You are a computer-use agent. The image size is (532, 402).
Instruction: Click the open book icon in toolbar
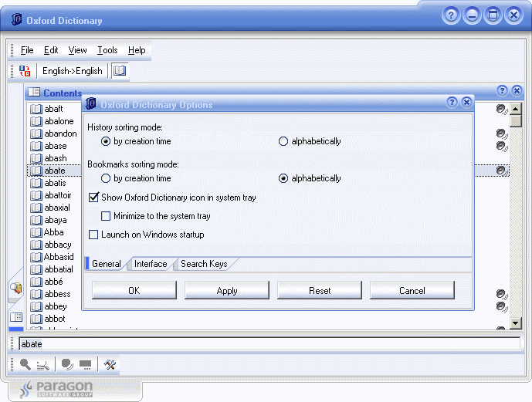point(120,71)
